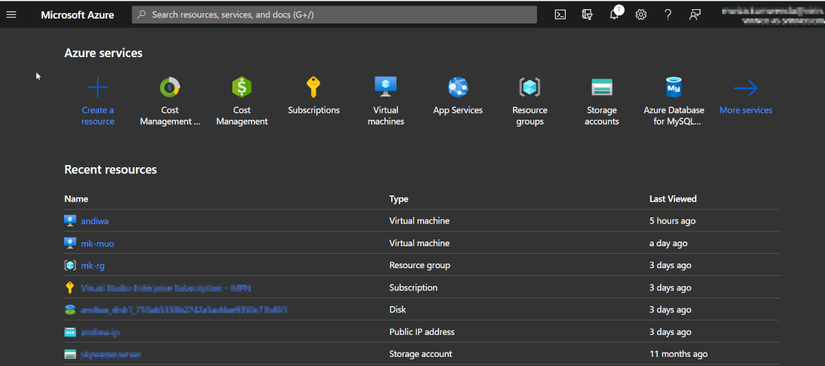Open the Help question mark
The width and height of the screenshot is (825, 366).
[x=668, y=15]
